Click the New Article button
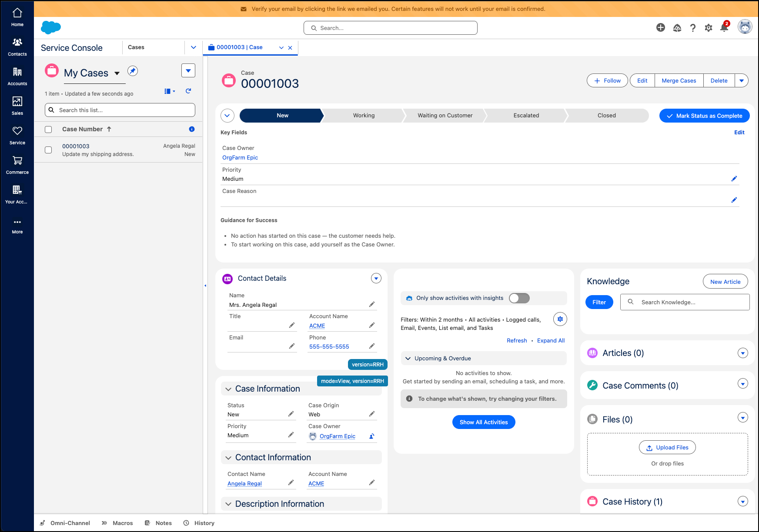 click(x=726, y=282)
